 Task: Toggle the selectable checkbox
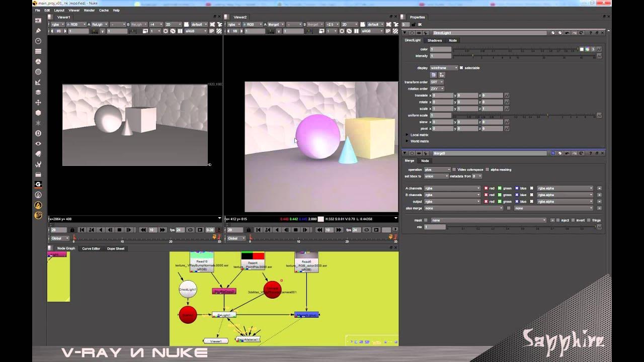point(461,68)
